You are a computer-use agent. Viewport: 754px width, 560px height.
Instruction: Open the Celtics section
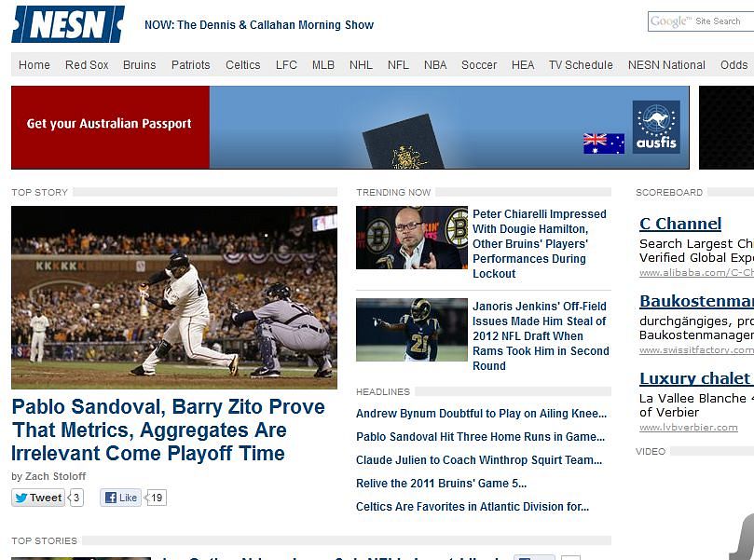(243, 65)
